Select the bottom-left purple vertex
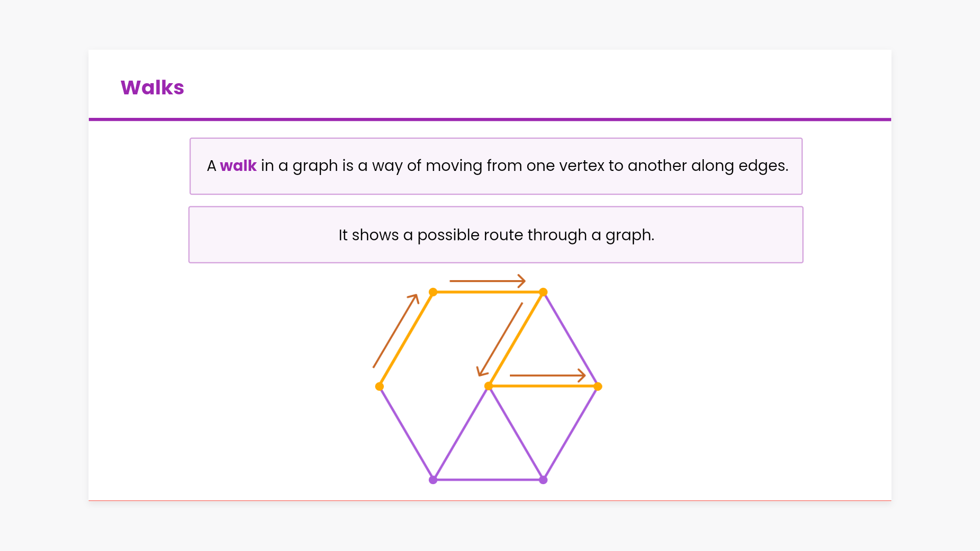This screenshot has height=551, width=980. pyautogui.click(x=433, y=480)
